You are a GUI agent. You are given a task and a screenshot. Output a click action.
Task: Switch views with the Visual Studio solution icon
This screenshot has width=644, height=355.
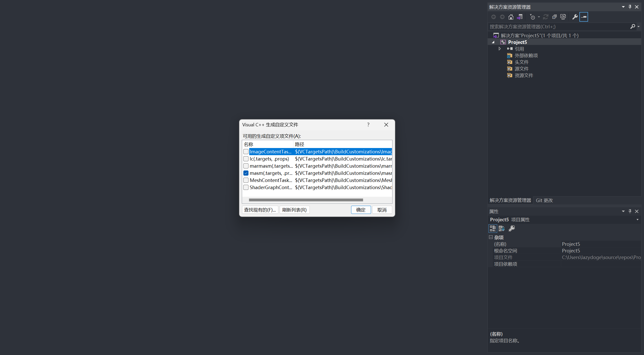pos(520,17)
